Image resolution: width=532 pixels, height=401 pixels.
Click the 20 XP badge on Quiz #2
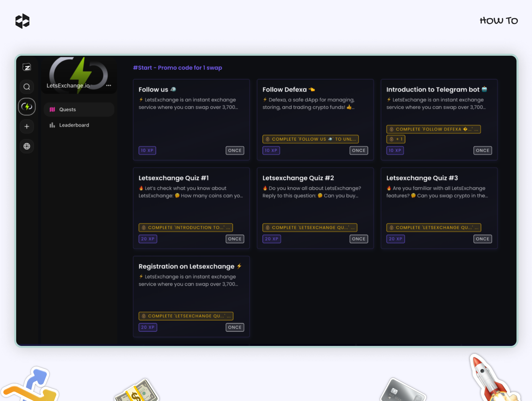coord(272,239)
